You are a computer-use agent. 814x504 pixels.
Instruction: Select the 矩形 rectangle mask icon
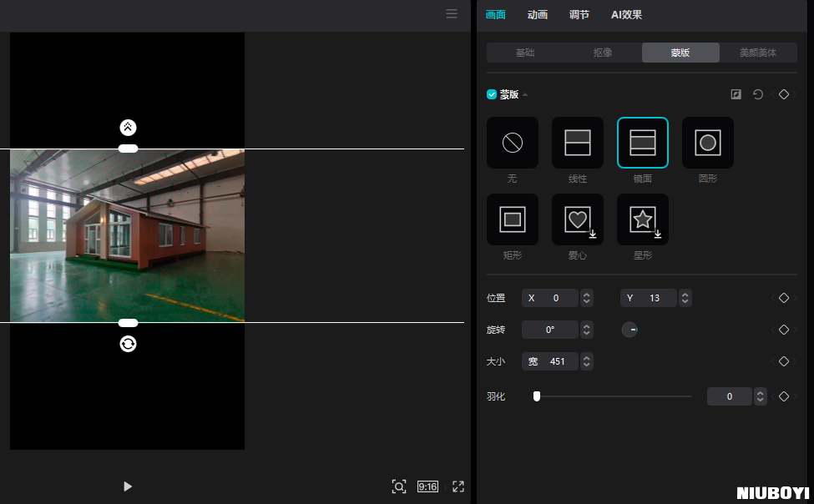pos(513,219)
